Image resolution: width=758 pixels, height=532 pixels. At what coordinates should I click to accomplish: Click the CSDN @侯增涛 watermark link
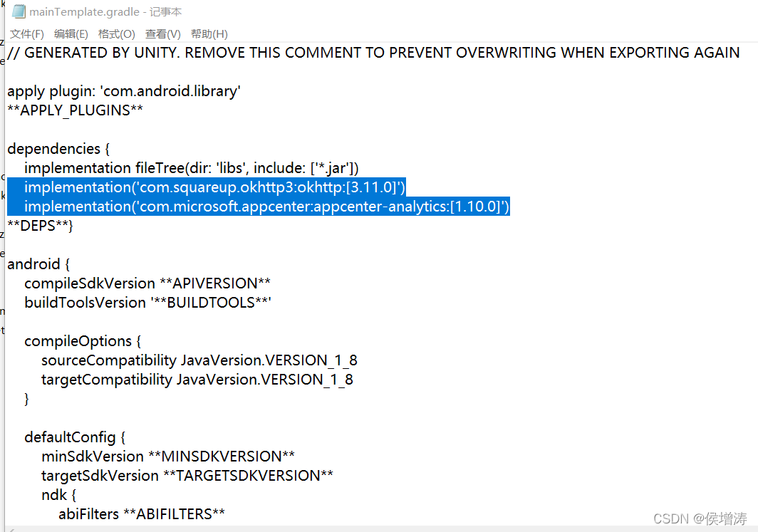click(700, 518)
